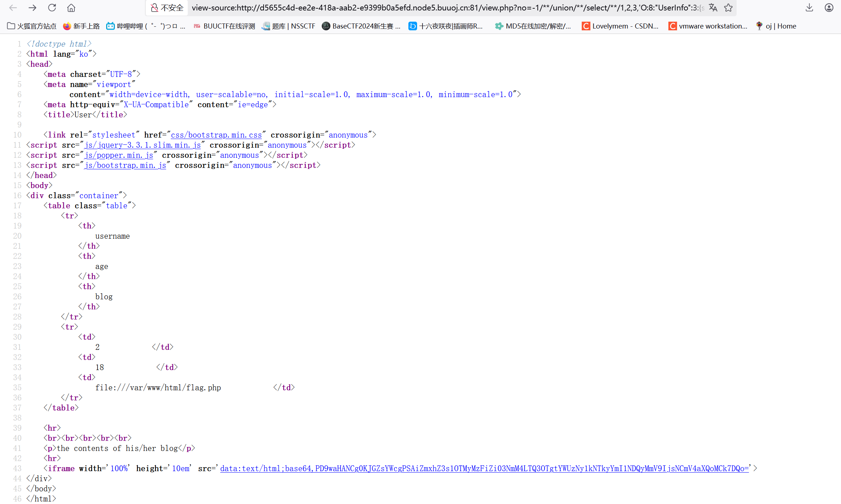Open the oj | Home bookmark
This screenshot has height=504, width=841.
tap(776, 26)
